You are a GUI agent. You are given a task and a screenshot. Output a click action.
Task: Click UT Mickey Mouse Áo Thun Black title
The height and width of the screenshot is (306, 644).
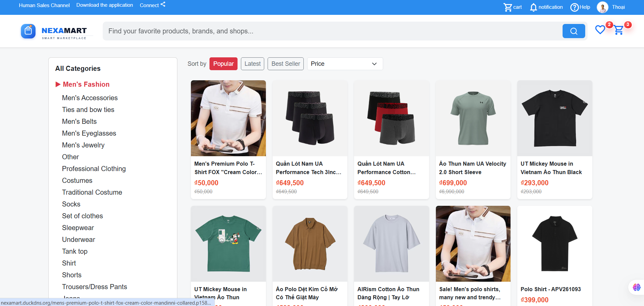point(551,168)
